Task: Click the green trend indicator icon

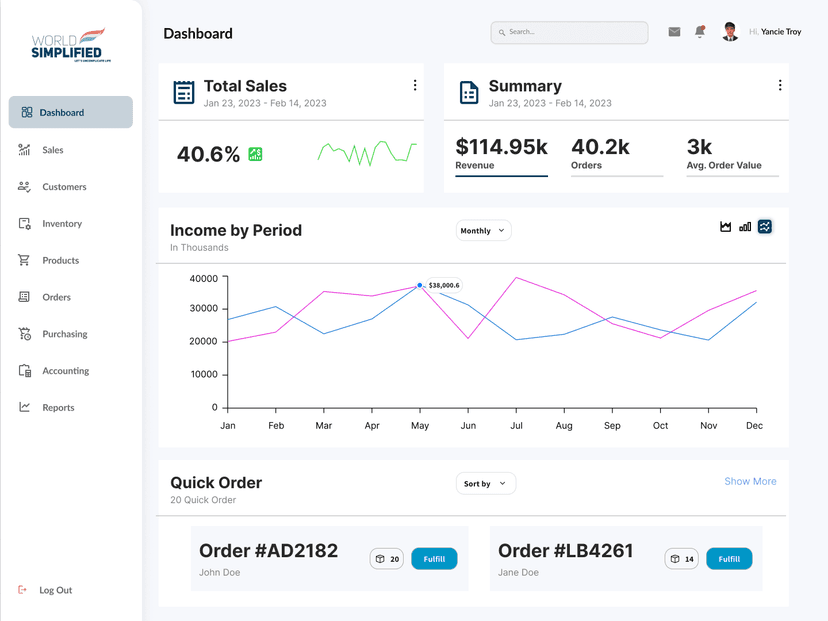Action: coord(255,154)
